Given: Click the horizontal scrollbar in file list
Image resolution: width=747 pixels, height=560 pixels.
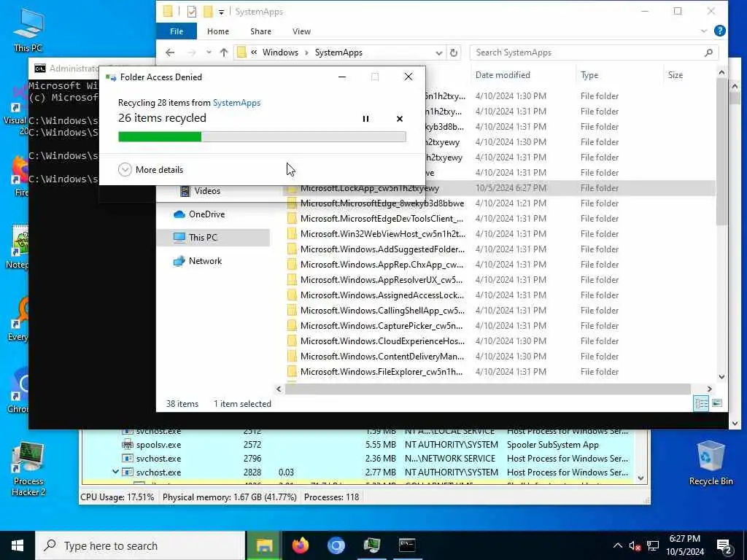Looking at the screenshot, I should 487,389.
